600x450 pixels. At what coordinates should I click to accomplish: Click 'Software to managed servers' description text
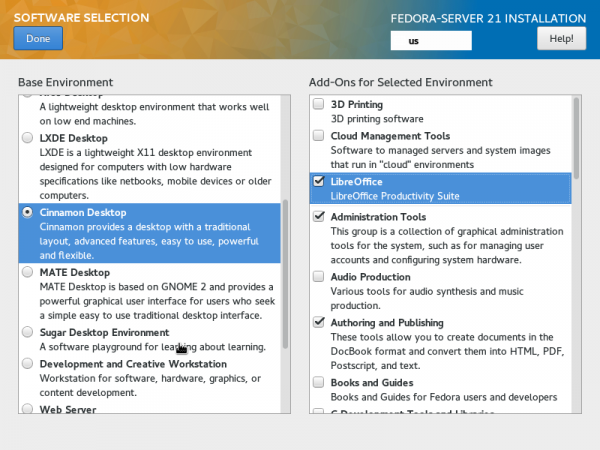click(x=440, y=157)
